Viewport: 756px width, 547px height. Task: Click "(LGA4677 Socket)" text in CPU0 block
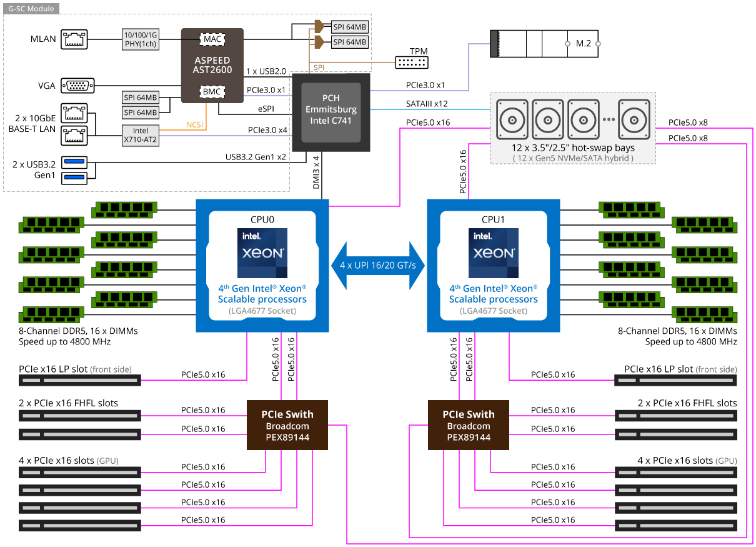[262, 311]
